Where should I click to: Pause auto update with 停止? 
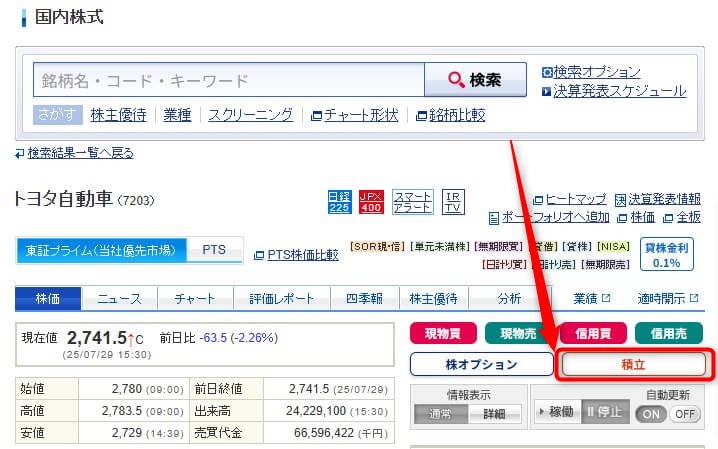pyautogui.click(x=605, y=412)
